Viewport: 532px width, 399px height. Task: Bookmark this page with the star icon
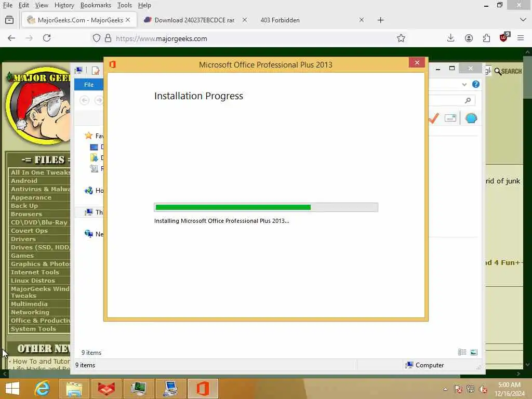(x=401, y=38)
